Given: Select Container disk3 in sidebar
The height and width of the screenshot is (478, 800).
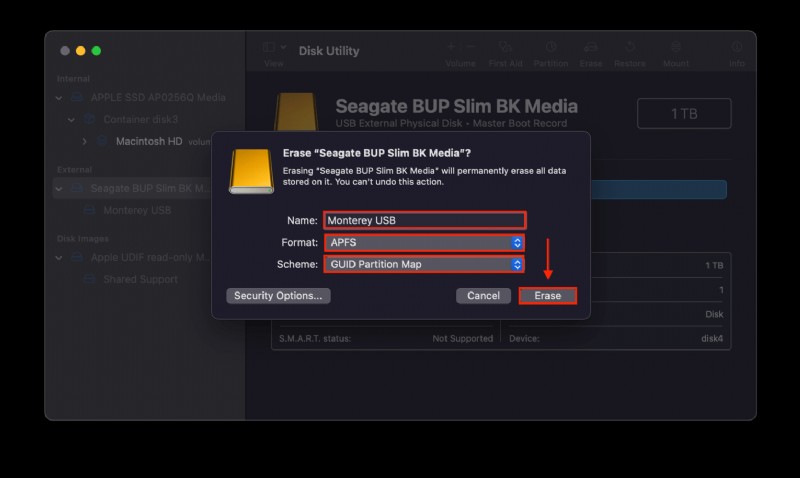Looking at the screenshot, I should point(141,119).
